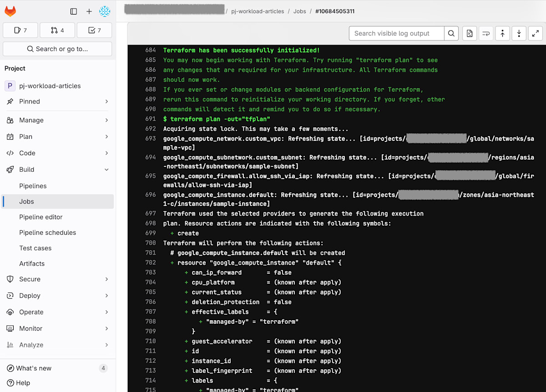Screen dimensions: 546x392
Task: Expand the Plan menu
Action: [x=57, y=136]
